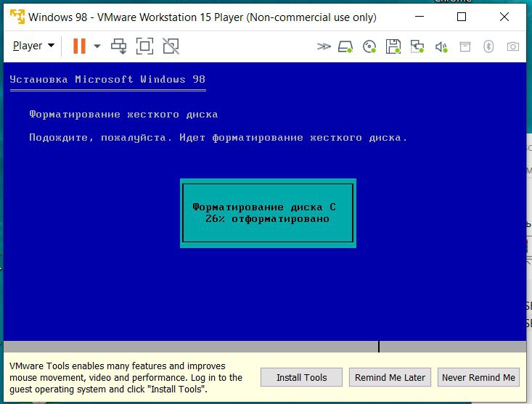Click the sound card device icon
Screen dimensions: 532x404
tap(441, 46)
